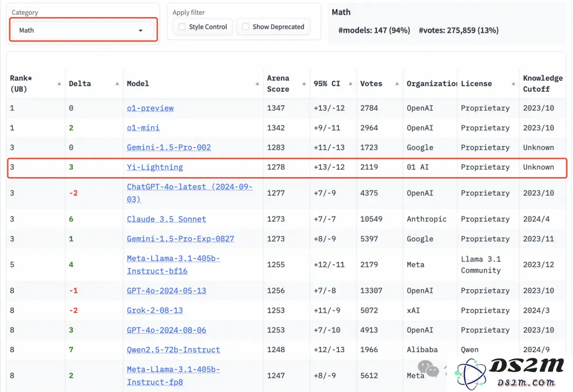Open the o1-preview model link
Screen dimensions: 573x392
pos(150,108)
